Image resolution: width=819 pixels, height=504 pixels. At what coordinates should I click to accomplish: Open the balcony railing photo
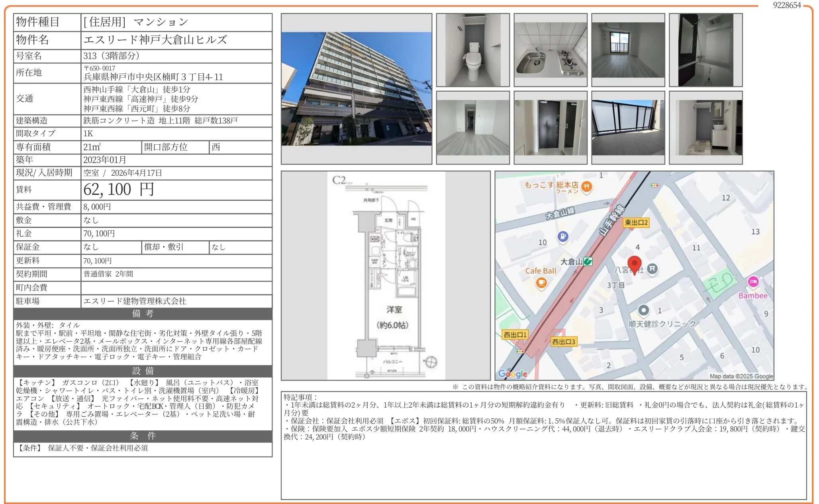pos(628,127)
